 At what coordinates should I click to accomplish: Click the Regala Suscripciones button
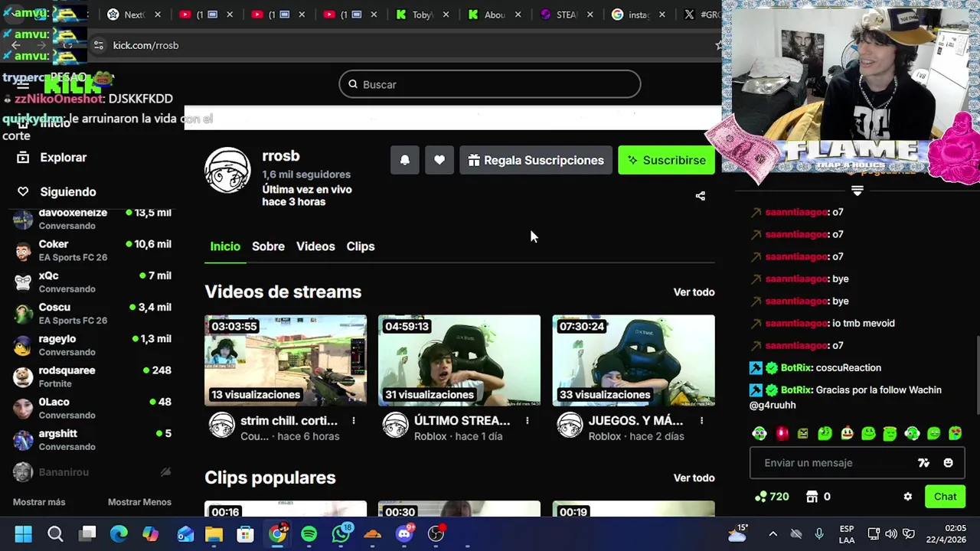[x=536, y=160]
